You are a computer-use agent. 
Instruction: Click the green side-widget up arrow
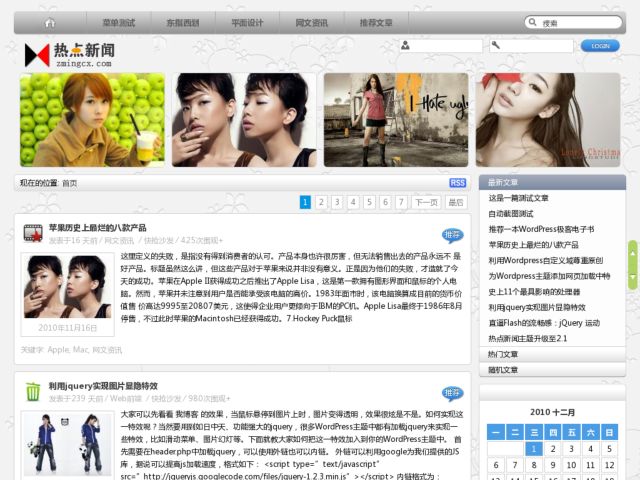(633, 253)
